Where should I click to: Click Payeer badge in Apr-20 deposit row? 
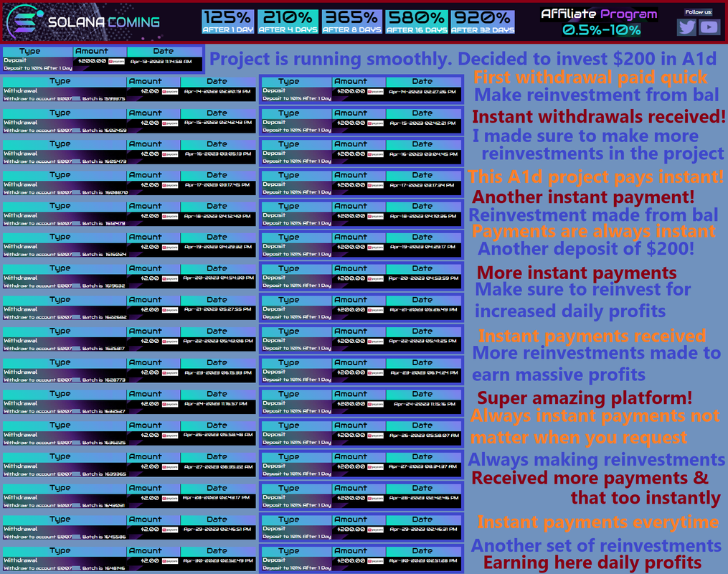376,278
